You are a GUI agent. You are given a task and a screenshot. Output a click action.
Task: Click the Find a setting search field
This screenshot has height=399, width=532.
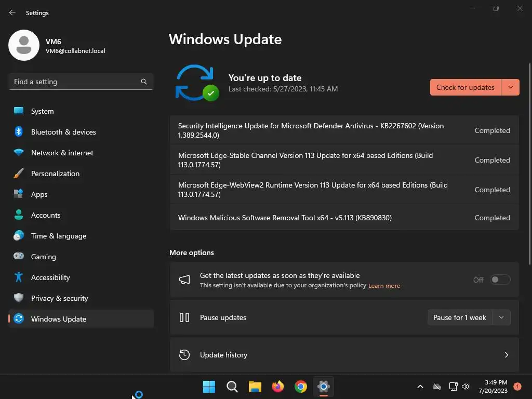[x=81, y=82]
